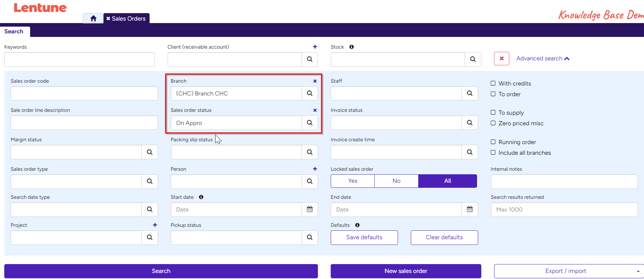The image size is (644, 279).
Task: Check Include all branches
Action: pos(493,153)
